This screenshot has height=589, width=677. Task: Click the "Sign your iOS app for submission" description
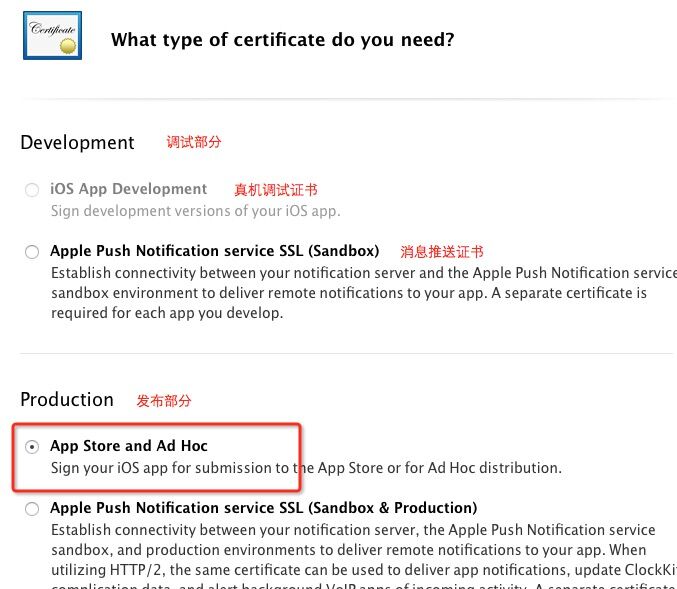coord(306,468)
